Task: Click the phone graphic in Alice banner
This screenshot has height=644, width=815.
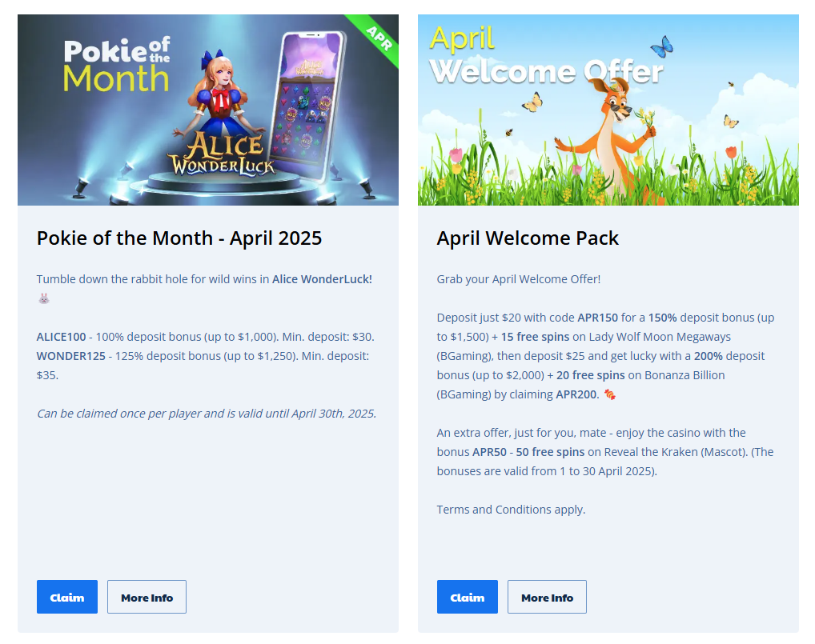Action: point(308,106)
